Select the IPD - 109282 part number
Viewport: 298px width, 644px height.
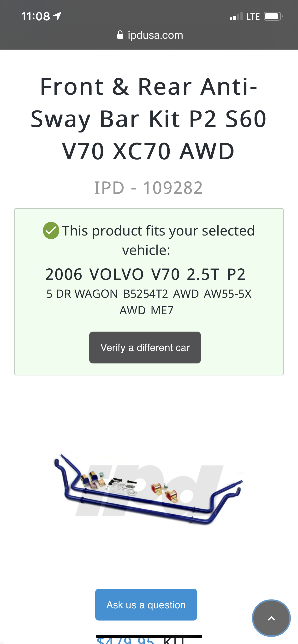149,188
